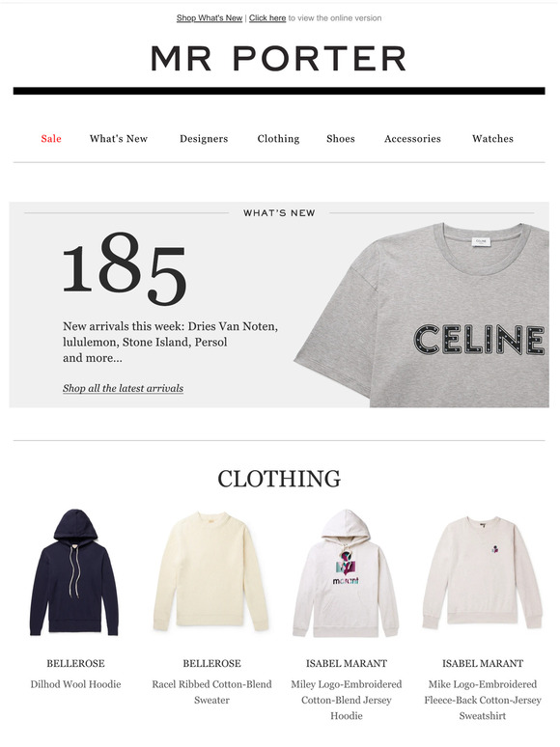This screenshot has width=560, height=747.
Task: View the Isabel Marant Miley hoodie image
Action: click(x=346, y=573)
